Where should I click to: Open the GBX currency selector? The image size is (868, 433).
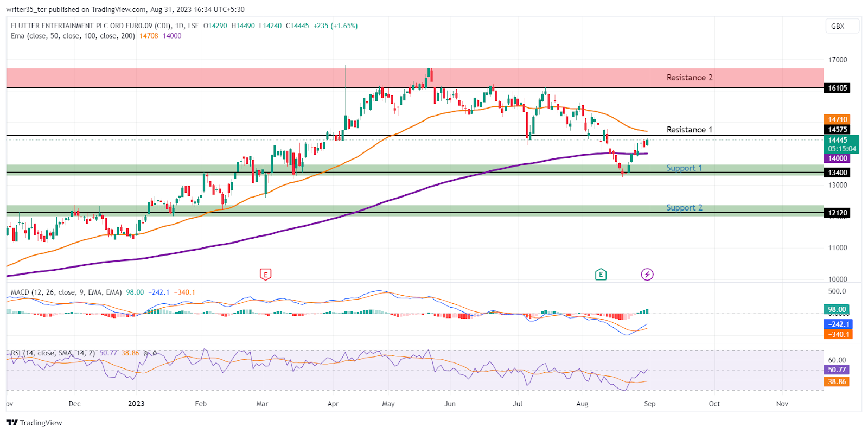[x=843, y=26]
